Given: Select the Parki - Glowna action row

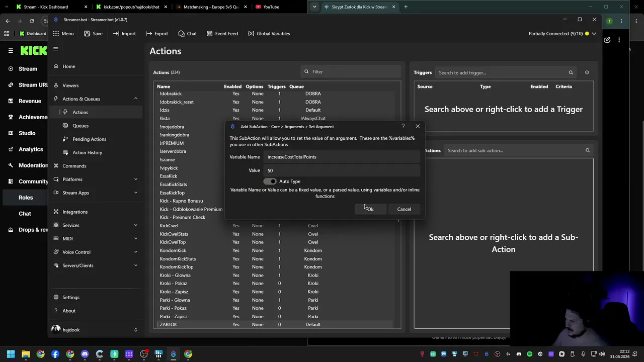Looking at the screenshot, I should (276, 300).
